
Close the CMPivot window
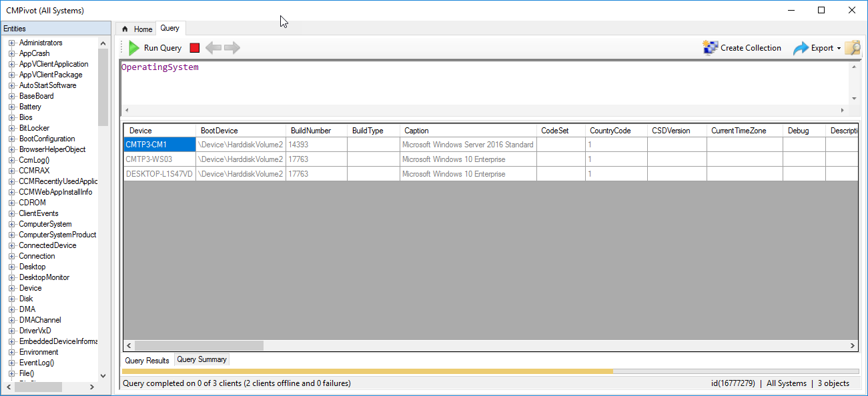(852, 10)
